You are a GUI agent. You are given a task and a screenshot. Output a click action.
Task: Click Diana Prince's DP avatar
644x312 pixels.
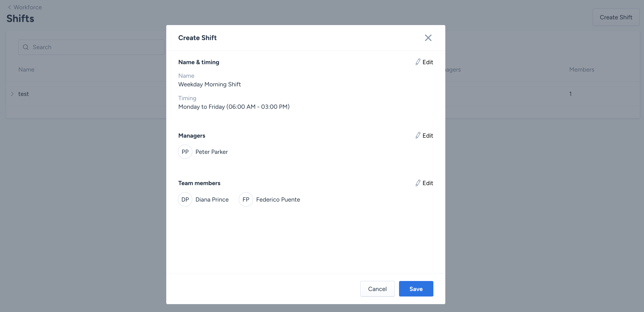185,199
